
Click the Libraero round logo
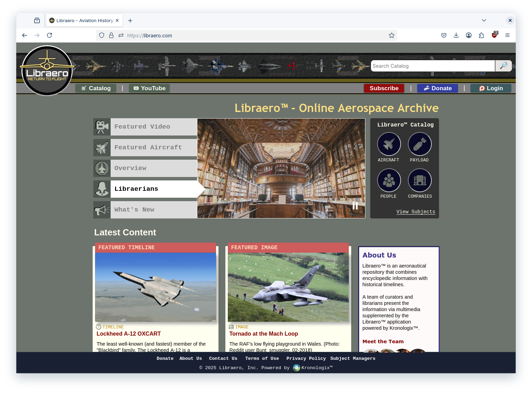pyautogui.click(x=47, y=71)
